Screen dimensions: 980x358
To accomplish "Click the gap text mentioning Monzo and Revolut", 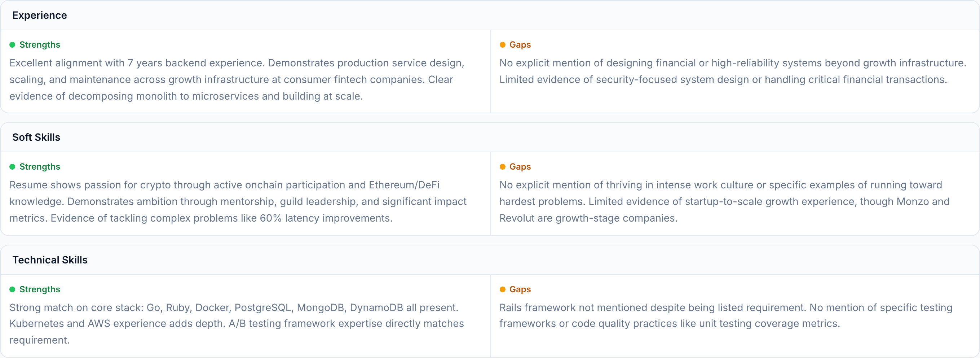I will point(724,201).
